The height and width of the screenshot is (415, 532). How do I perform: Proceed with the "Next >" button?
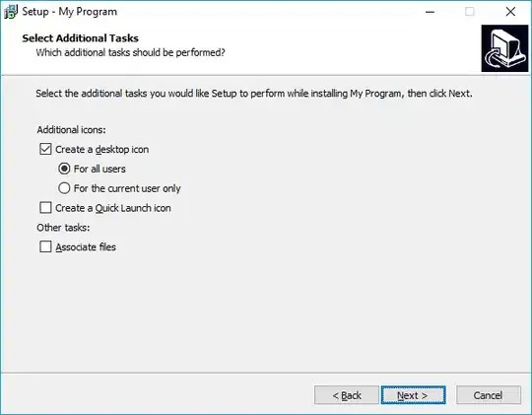tap(413, 395)
